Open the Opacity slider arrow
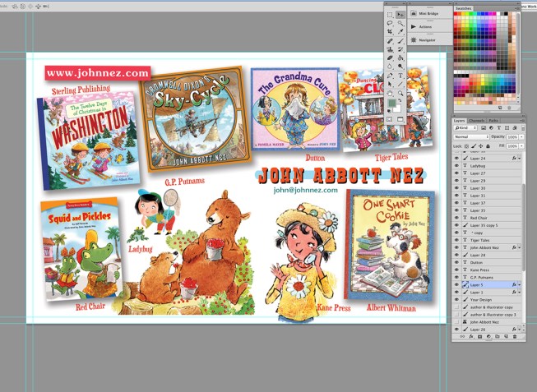537x392 pixels. pyautogui.click(x=521, y=137)
